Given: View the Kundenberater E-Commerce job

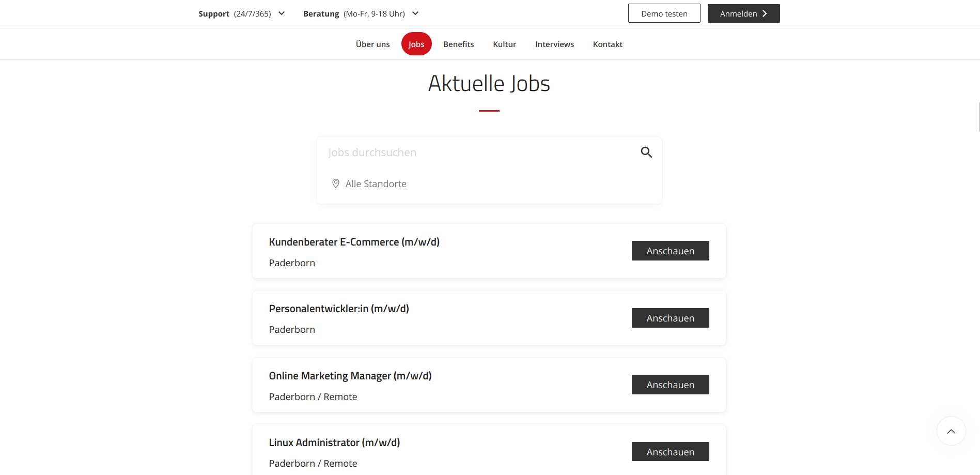Looking at the screenshot, I should point(671,251).
